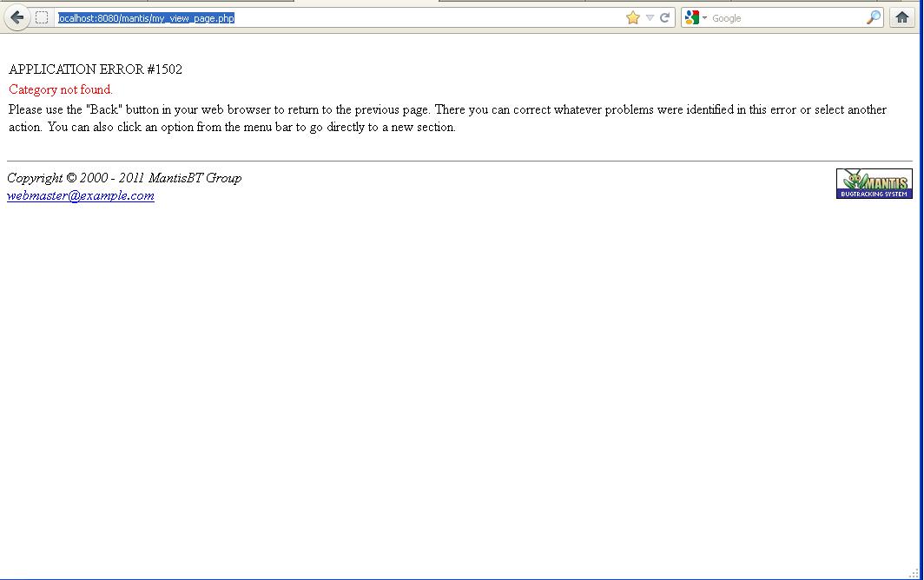Image resolution: width=924 pixels, height=580 pixels.
Task: Go to the browser Home page
Action: click(902, 17)
